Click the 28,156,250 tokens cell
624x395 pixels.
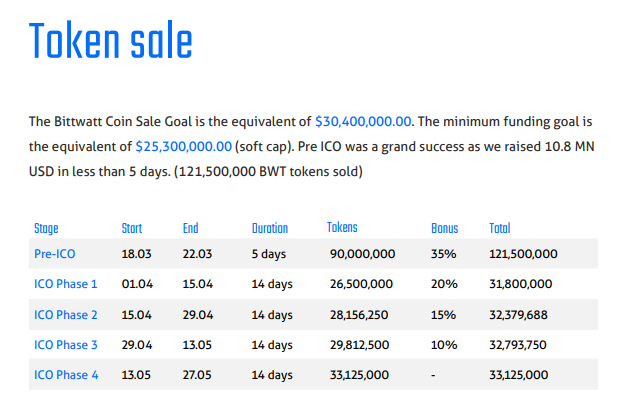(359, 315)
